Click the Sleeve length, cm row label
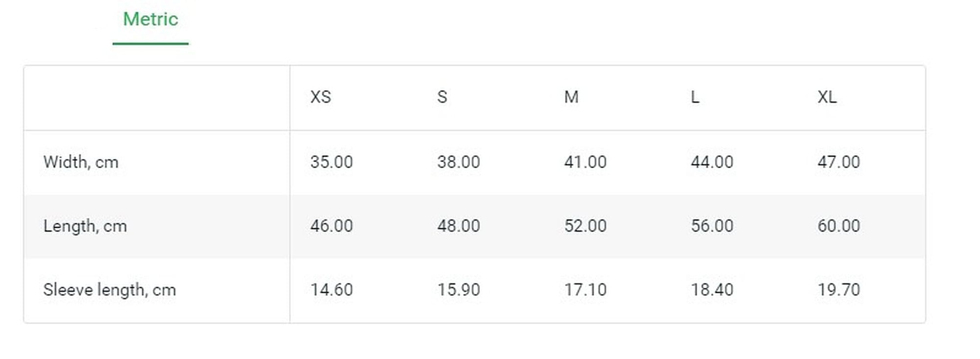980x359 pixels. click(x=110, y=290)
